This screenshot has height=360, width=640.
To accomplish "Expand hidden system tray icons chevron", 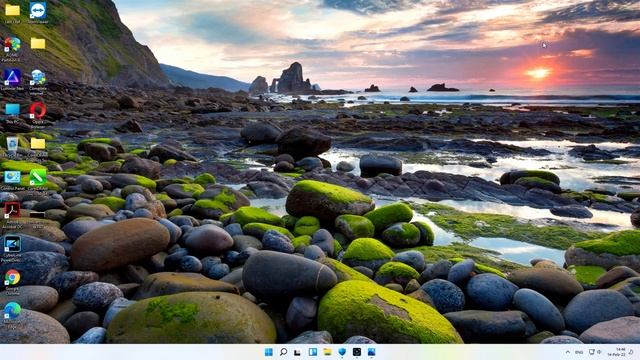I will 567,352.
